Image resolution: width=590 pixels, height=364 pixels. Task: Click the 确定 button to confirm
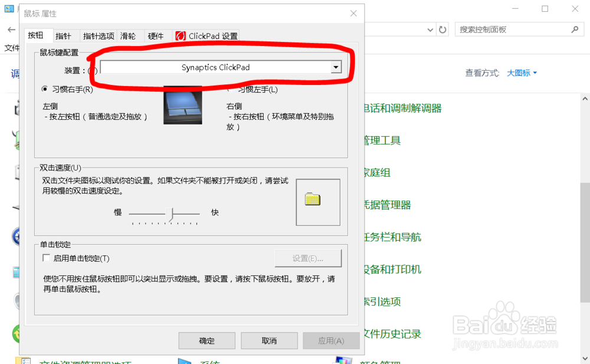click(206, 340)
